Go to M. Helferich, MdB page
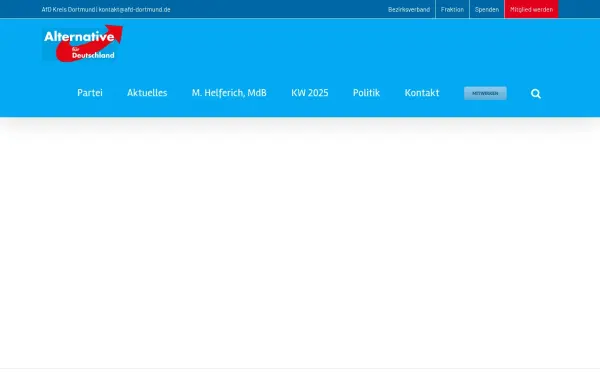The image size is (600, 375). pyautogui.click(x=229, y=93)
